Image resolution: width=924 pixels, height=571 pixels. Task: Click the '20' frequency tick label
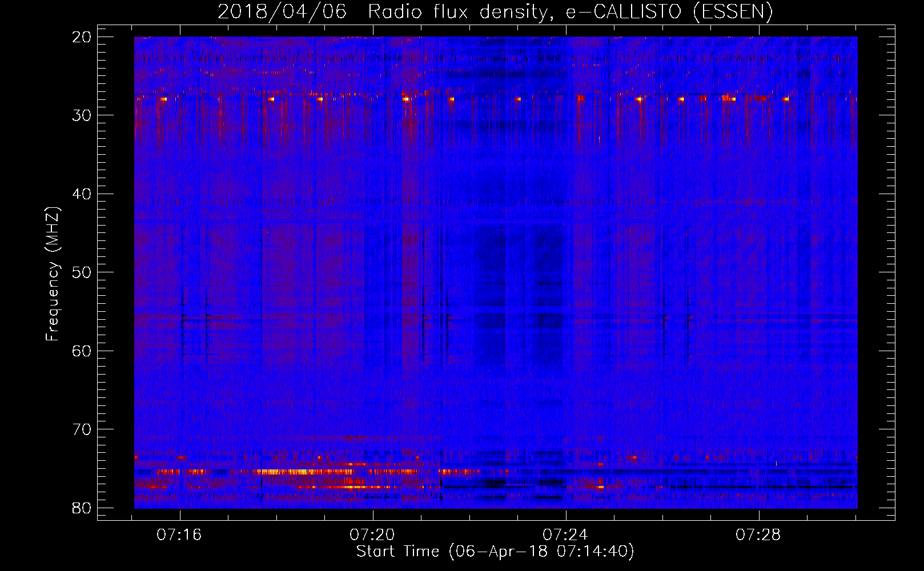82,37
